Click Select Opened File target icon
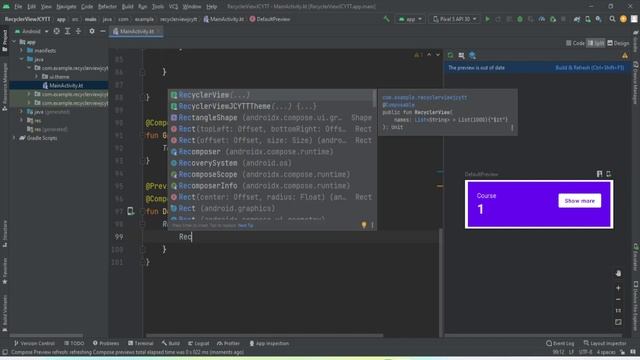This screenshot has height=360, width=640. (x=56, y=31)
